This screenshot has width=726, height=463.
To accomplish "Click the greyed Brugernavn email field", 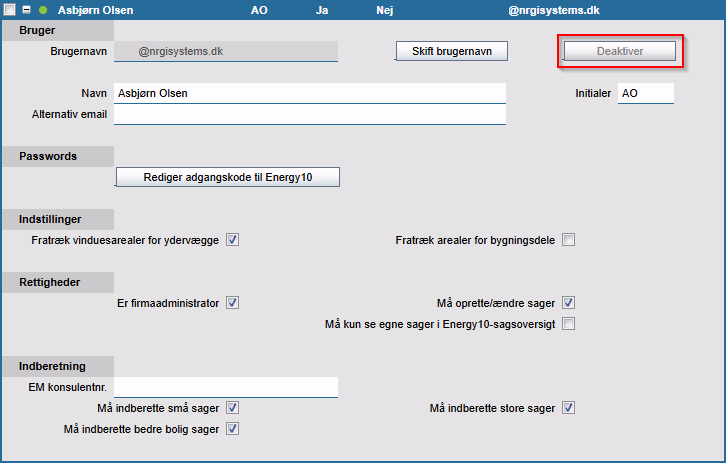I will pyautogui.click(x=226, y=51).
